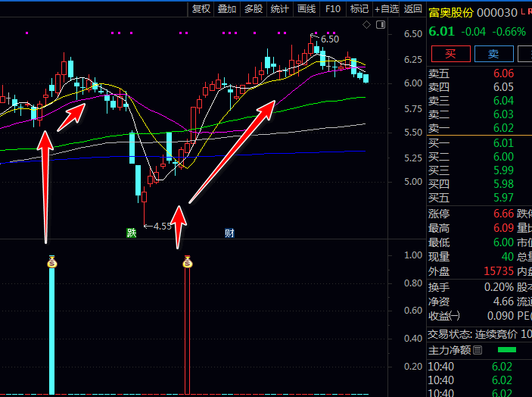Viewport: 532px width, 397px height.
Task: Open the 统计 toolbar item
Action: point(279,9)
